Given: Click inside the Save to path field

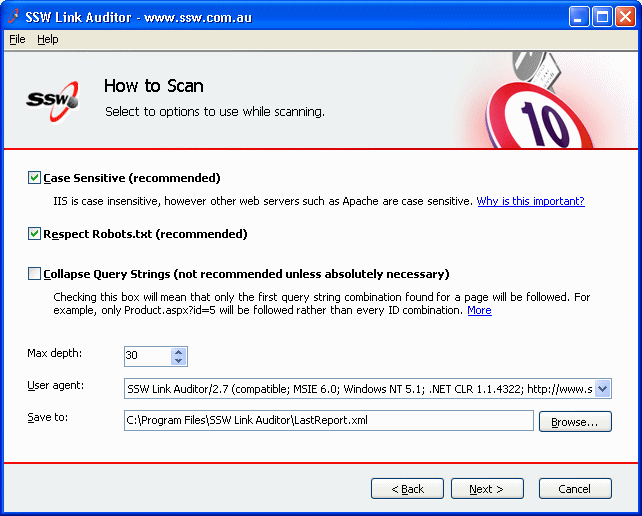Looking at the screenshot, I should coord(328,421).
